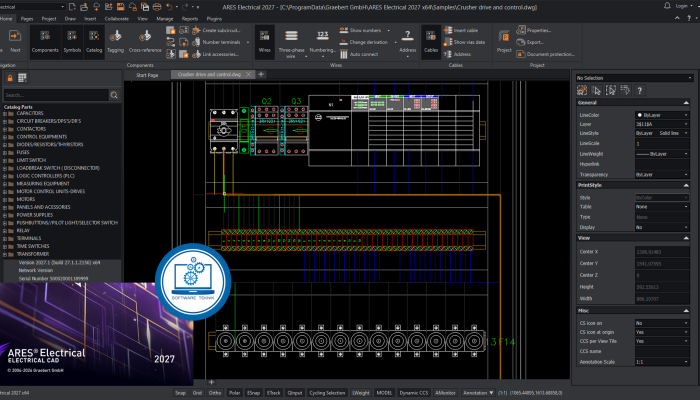Viewport: 700px width, 400px height.
Task: Click the project Export button
Action: coord(530,42)
